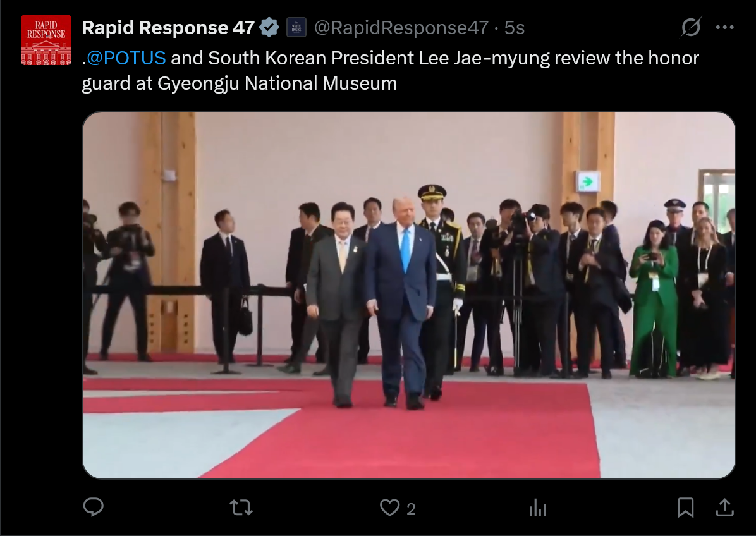756x536 pixels.
Task: Click the @RapidResponse47 handle
Action: coord(401,27)
